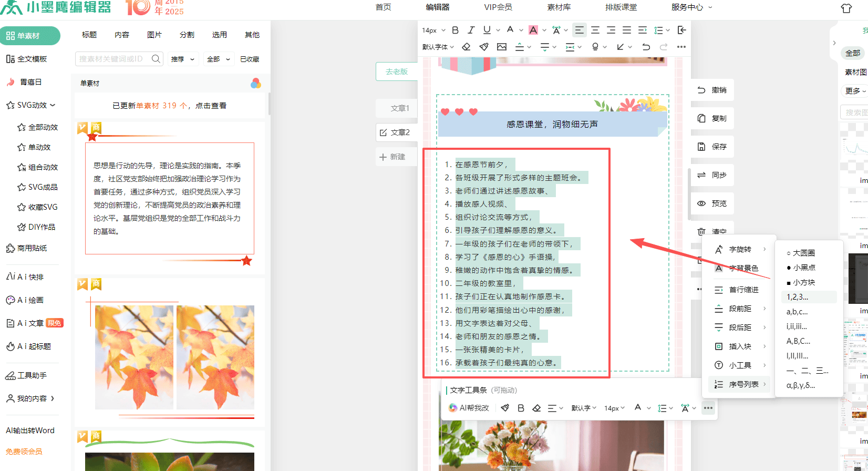Expand the 推荐 sort dropdown in the material panel
This screenshot has width=868, height=471.
(182, 59)
